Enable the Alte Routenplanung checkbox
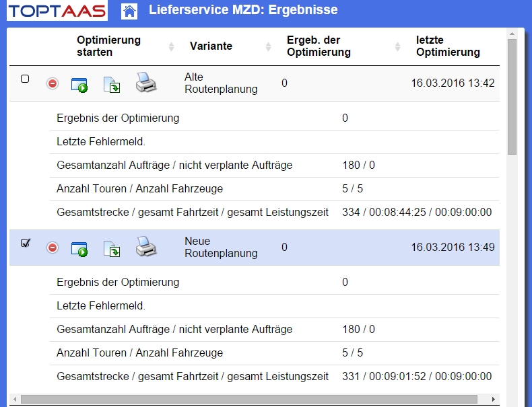532x407 pixels. 26,79
